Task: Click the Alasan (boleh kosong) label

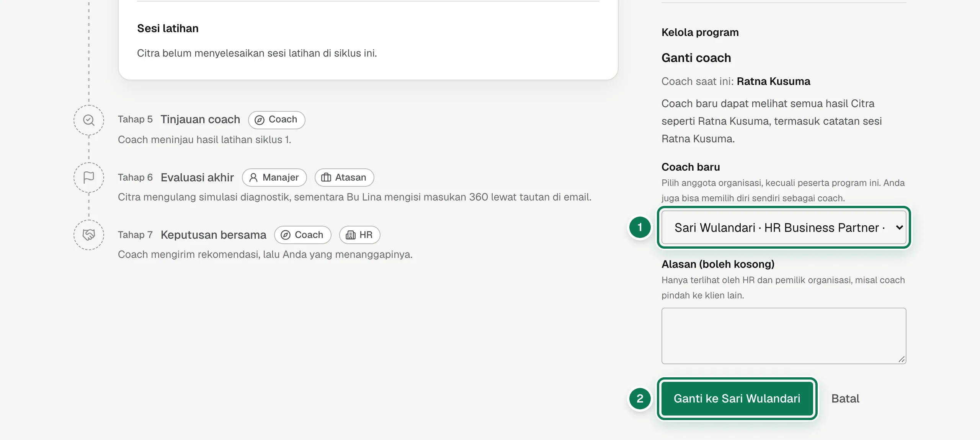Action: pyautogui.click(x=718, y=264)
